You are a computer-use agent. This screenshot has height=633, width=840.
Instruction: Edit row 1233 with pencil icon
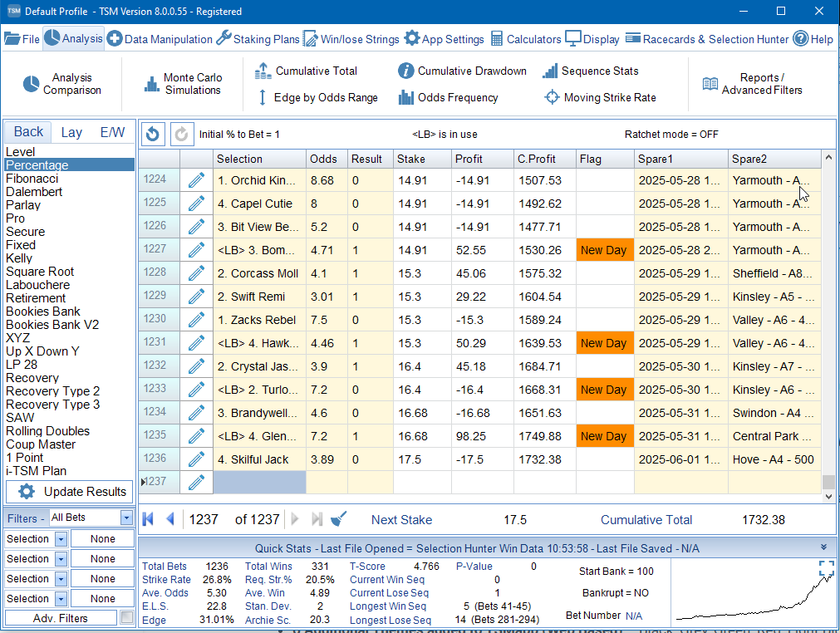197,390
